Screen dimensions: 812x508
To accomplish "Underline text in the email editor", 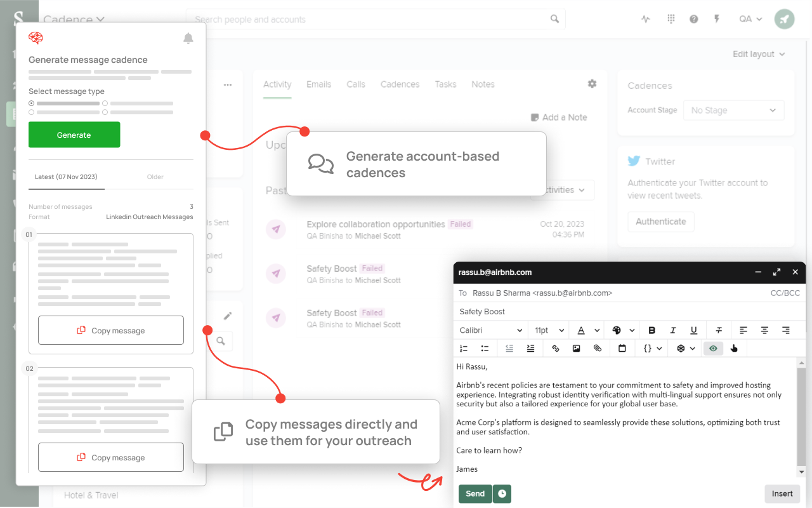I will 694,330.
